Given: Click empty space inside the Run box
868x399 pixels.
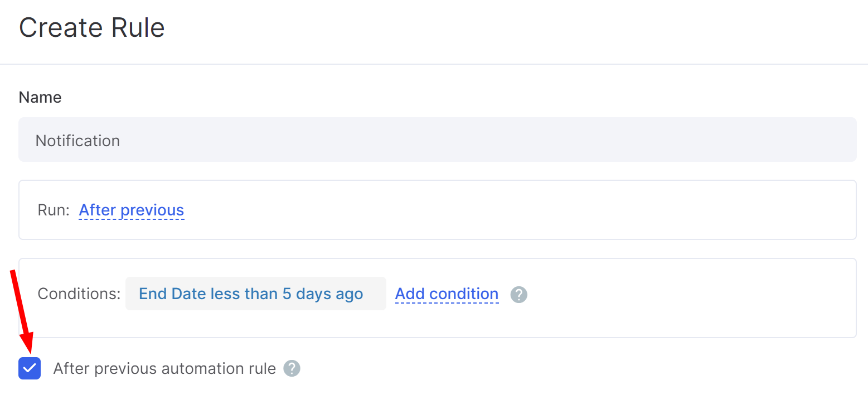Looking at the screenshot, I should [x=502, y=210].
